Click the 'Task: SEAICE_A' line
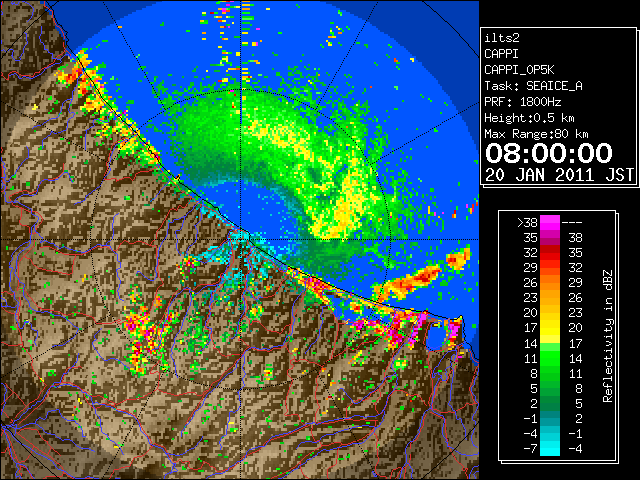 click(533, 86)
